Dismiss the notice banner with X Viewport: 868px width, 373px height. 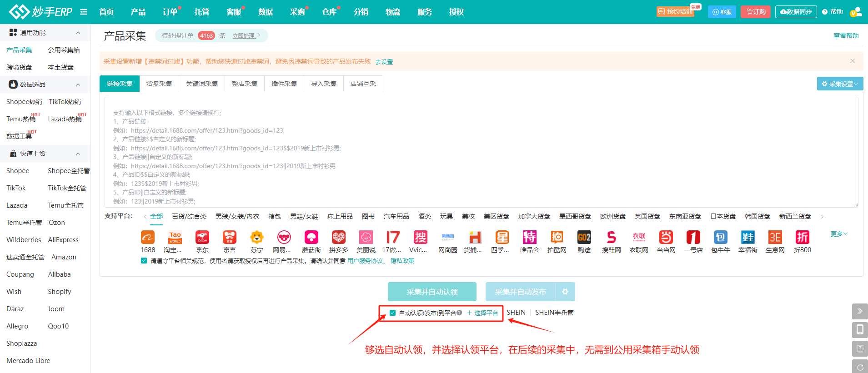click(x=853, y=61)
